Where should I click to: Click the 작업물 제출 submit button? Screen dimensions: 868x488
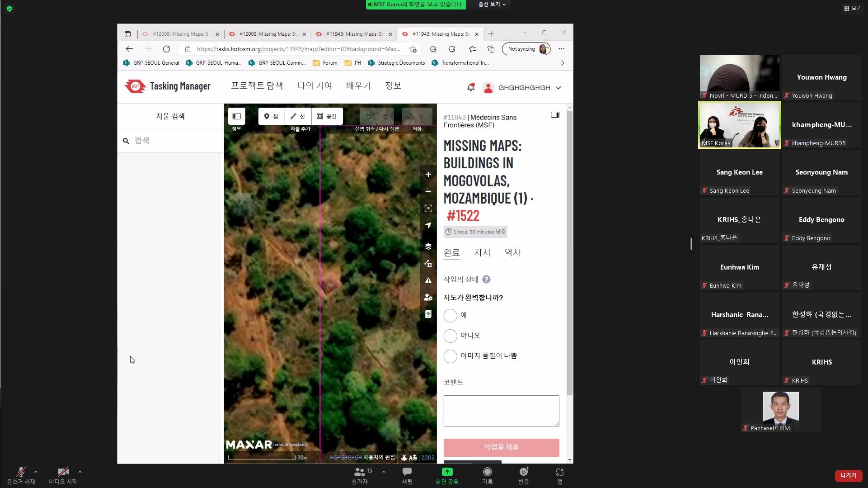pyautogui.click(x=501, y=447)
